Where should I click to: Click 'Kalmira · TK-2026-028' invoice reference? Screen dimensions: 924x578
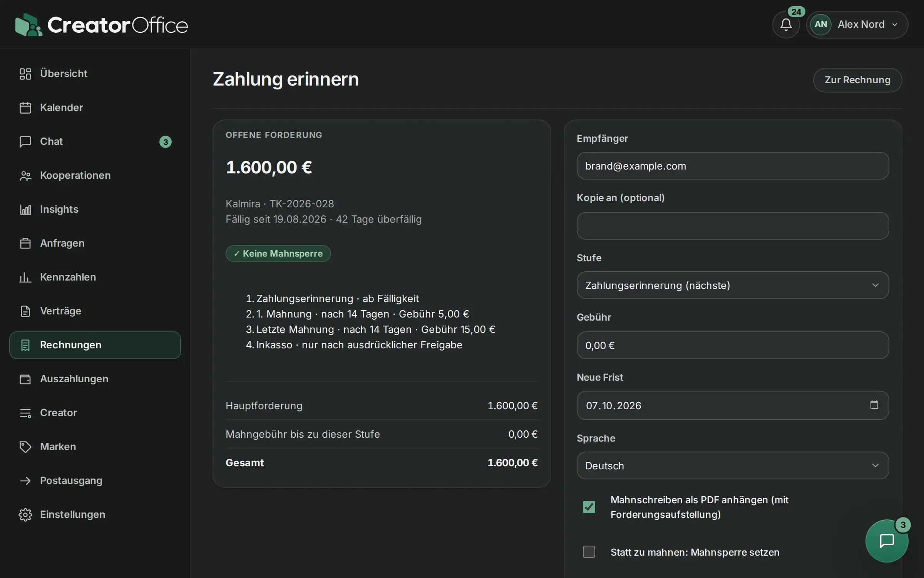point(280,204)
